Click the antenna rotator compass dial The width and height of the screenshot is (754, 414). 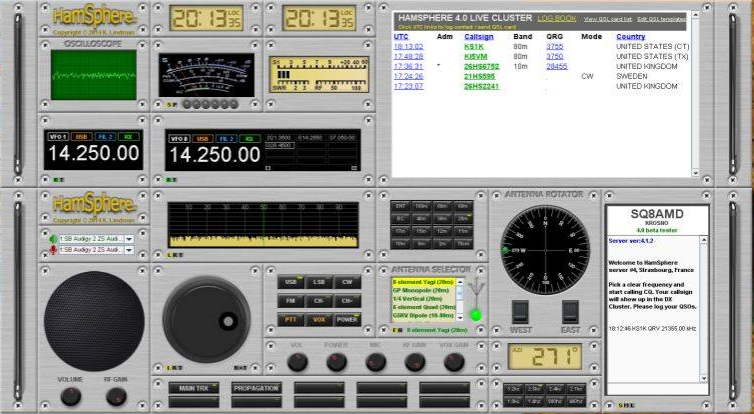click(x=545, y=250)
